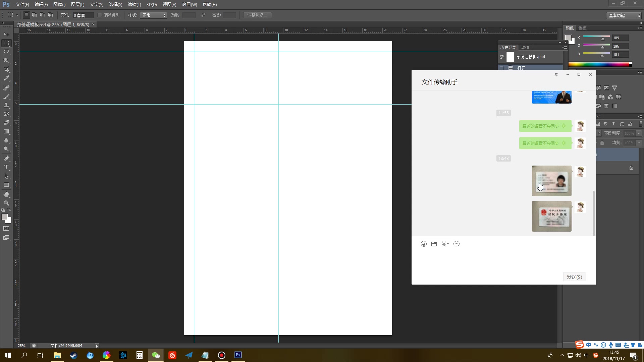Select the Text tool
This screenshot has height=362, width=644.
tap(6, 167)
